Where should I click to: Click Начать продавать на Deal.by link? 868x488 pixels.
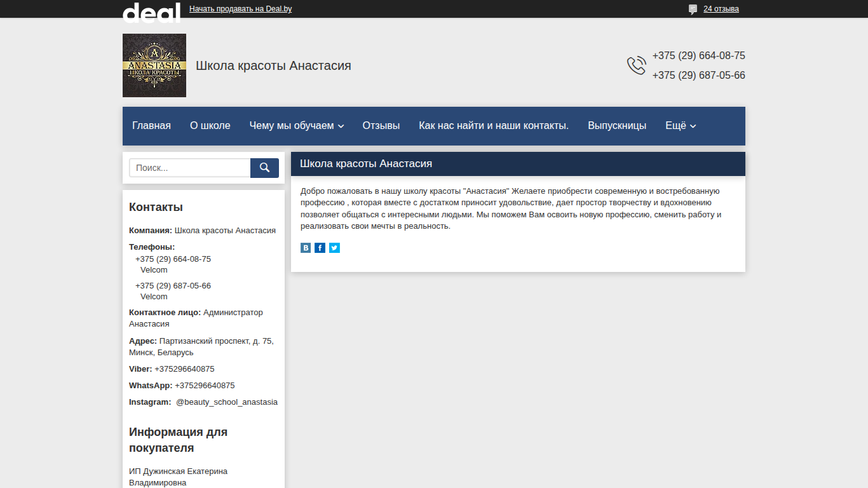tap(241, 9)
